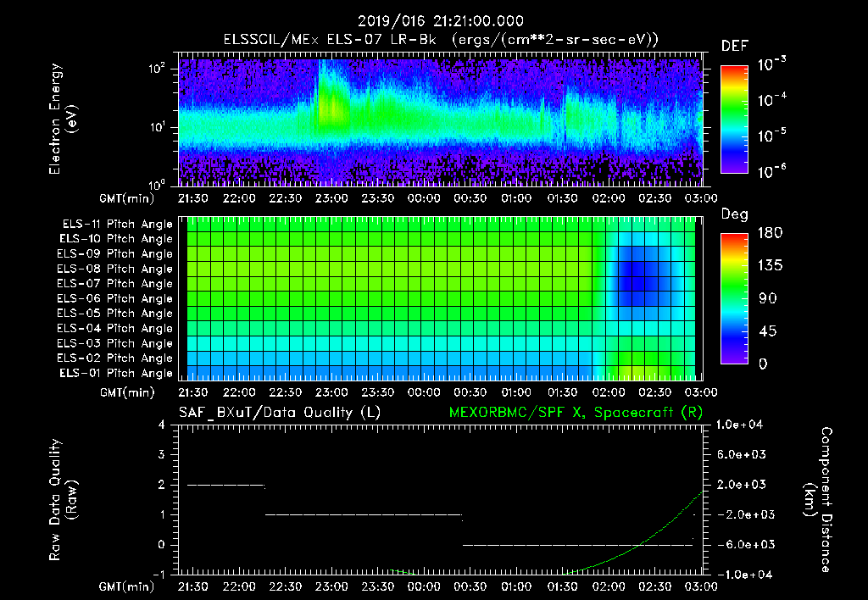Click the 'DEF' colorbar heading
The height and width of the screenshot is (600, 868).
pos(735,47)
